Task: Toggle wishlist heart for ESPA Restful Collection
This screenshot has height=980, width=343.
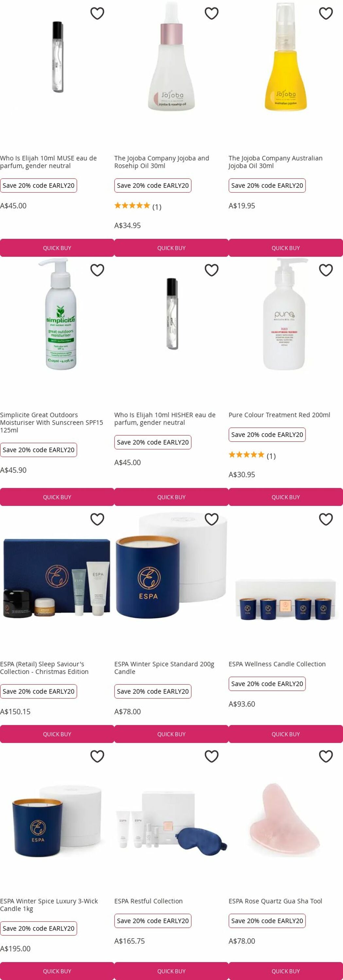Action: 212,756
